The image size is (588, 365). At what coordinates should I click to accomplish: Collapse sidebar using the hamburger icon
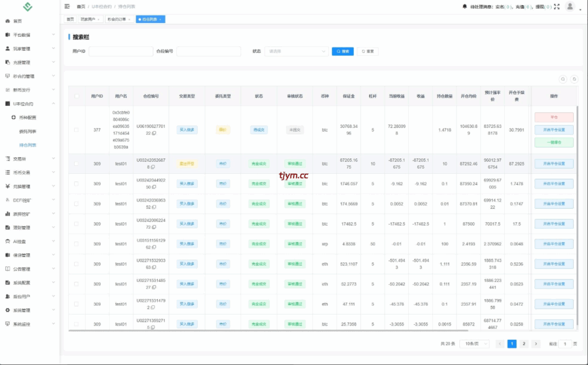pyautogui.click(x=67, y=6)
